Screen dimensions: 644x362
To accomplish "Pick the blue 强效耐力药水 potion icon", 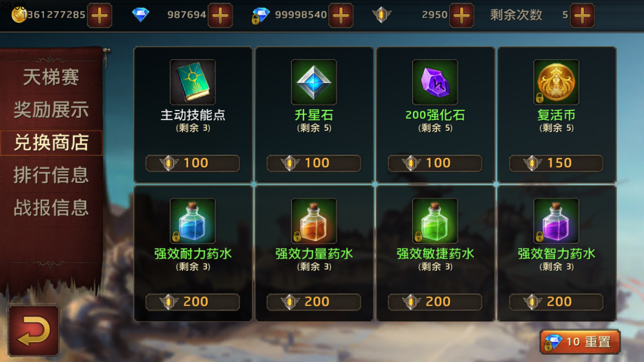I will [x=193, y=221].
